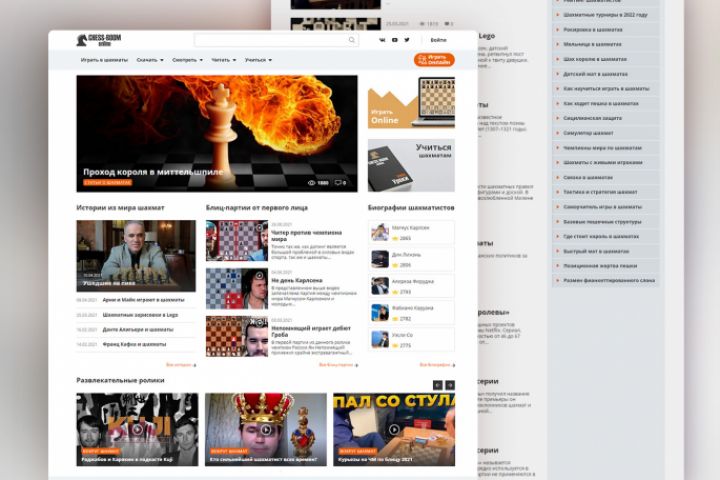Focus the site search input field
This screenshot has height=480, width=720.
pyautogui.click(x=276, y=40)
